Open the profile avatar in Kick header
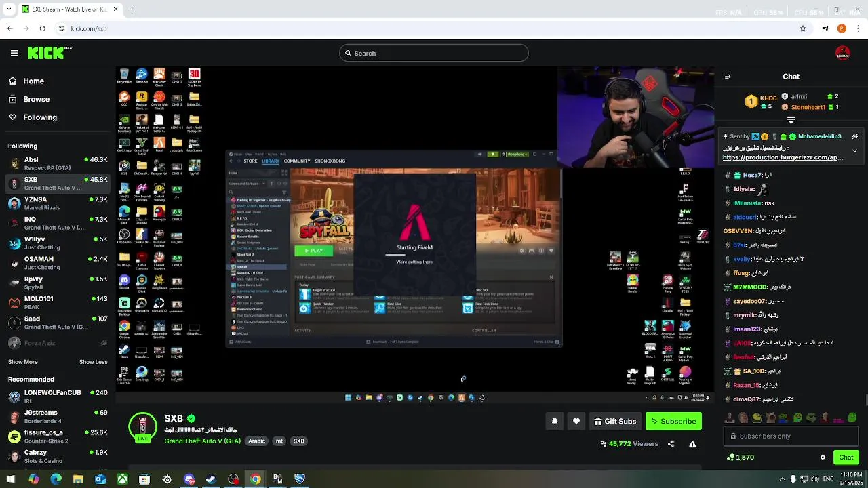Image resolution: width=868 pixels, height=488 pixels. point(843,53)
